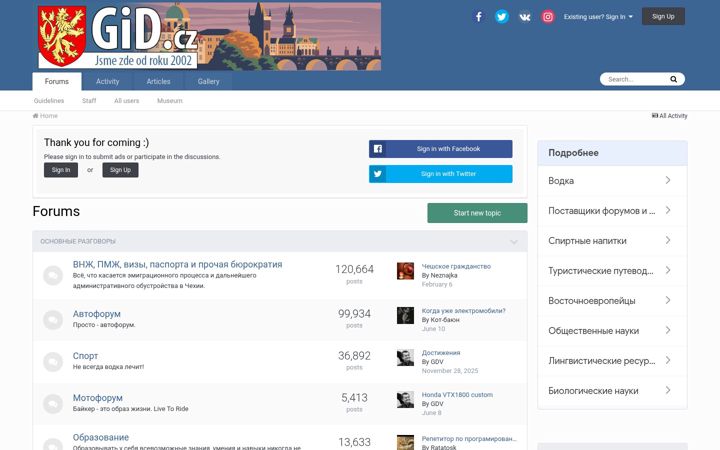
Task: Open topic Репетитор по програмирован...
Action: coord(469,439)
